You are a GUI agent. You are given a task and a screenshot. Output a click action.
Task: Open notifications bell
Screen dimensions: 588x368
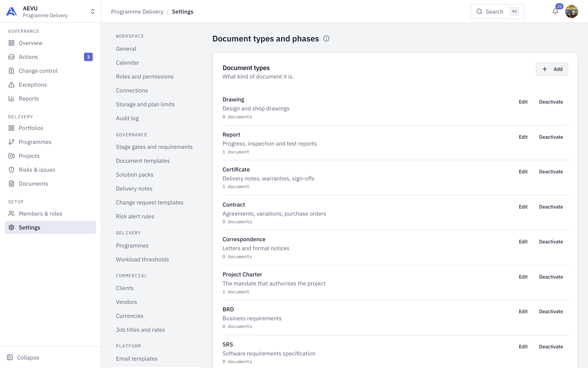click(x=555, y=11)
